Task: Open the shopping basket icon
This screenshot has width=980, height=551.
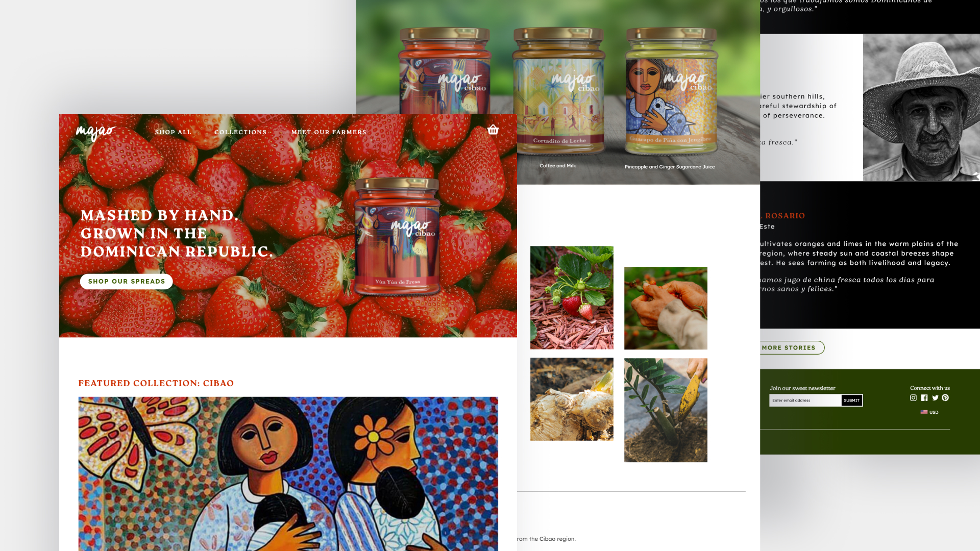Action: (493, 130)
